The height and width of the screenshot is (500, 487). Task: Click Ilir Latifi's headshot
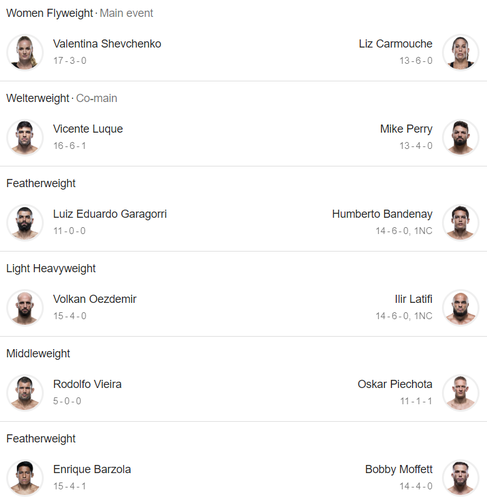pyautogui.click(x=460, y=307)
